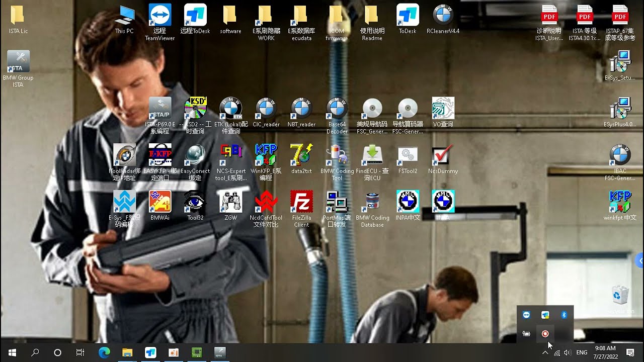
Task: Open the BMWAi shortcut
Action: [160, 206]
